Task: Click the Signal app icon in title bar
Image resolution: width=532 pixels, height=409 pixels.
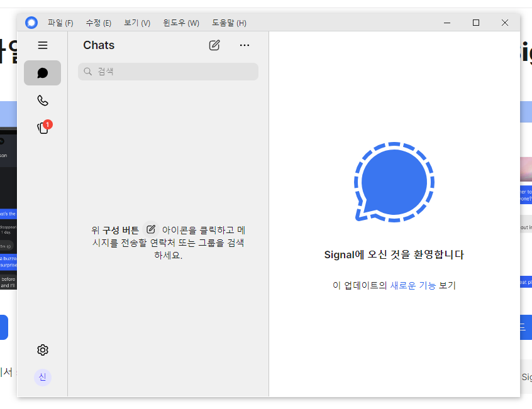Action: 31,23
